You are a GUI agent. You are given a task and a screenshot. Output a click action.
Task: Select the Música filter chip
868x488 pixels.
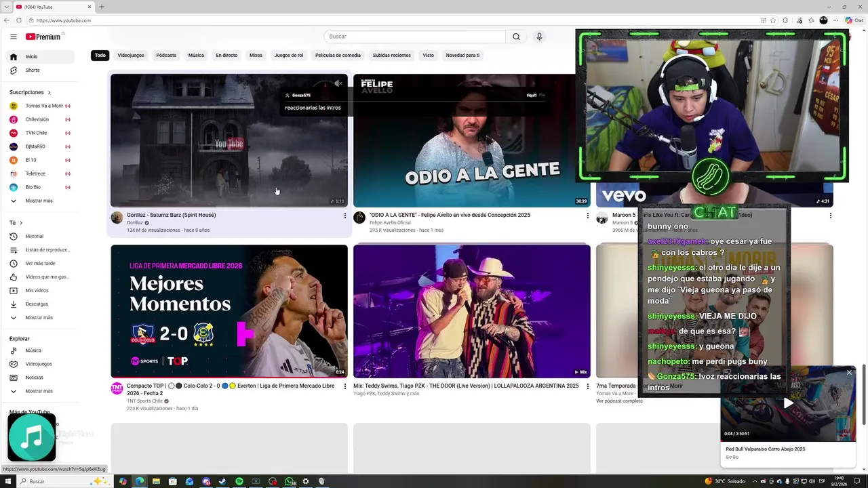(196, 56)
